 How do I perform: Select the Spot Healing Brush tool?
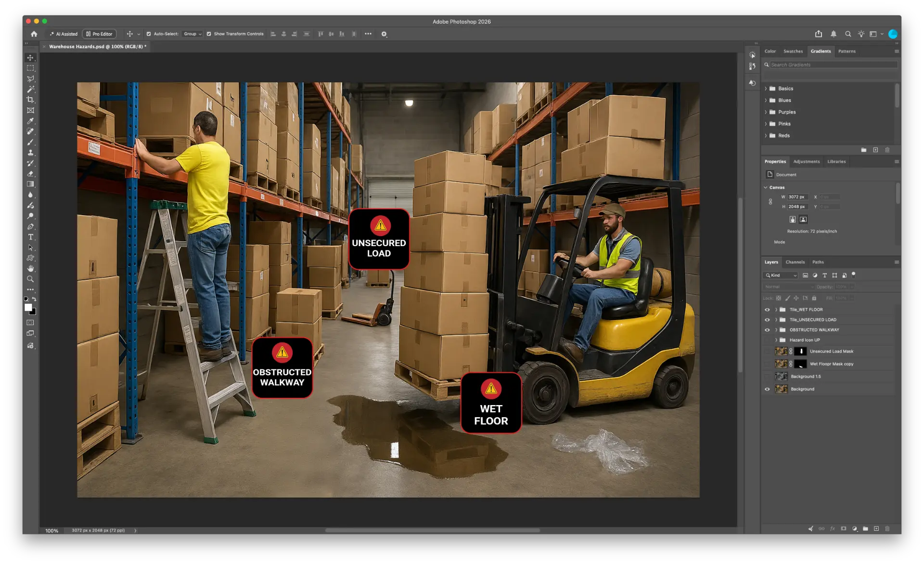click(x=30, y=131)
